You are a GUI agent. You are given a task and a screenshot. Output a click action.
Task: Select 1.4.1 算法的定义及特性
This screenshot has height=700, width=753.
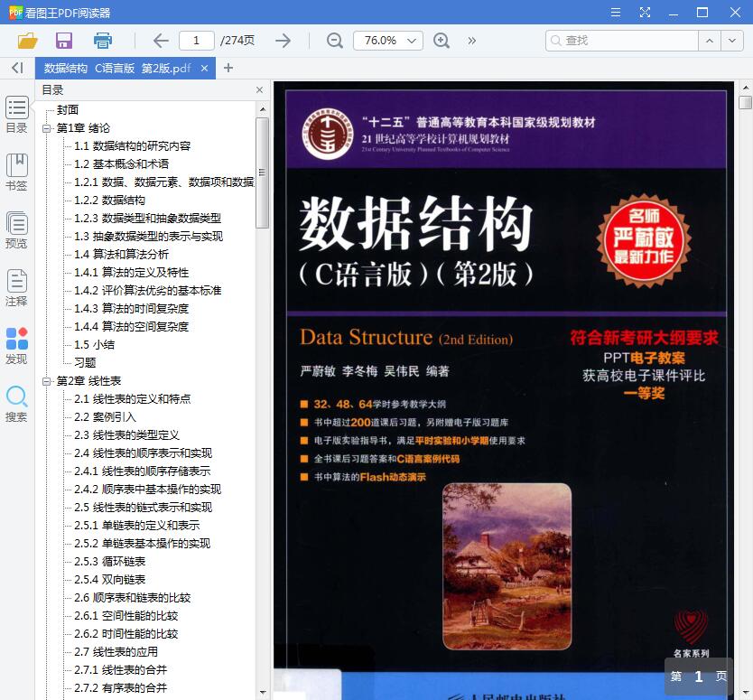132,273
